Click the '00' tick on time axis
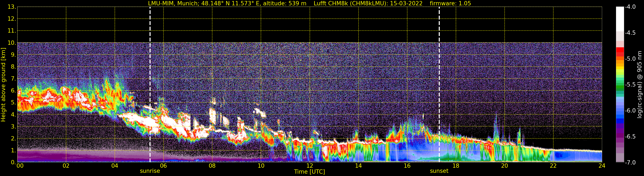This screenshot has width=644, height=176. pos(20,166)
